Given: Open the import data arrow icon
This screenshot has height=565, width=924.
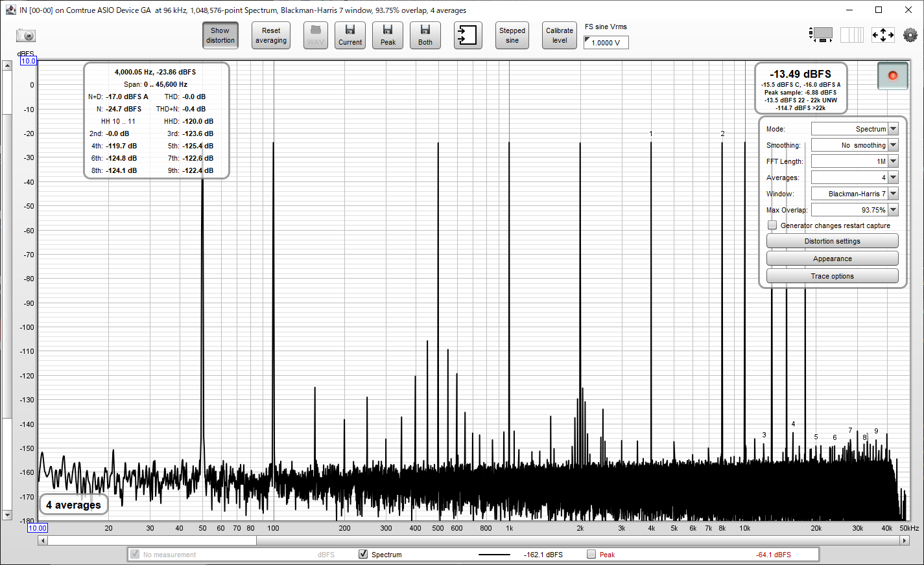Looking at the screenshot, I should tap(468, 35).
